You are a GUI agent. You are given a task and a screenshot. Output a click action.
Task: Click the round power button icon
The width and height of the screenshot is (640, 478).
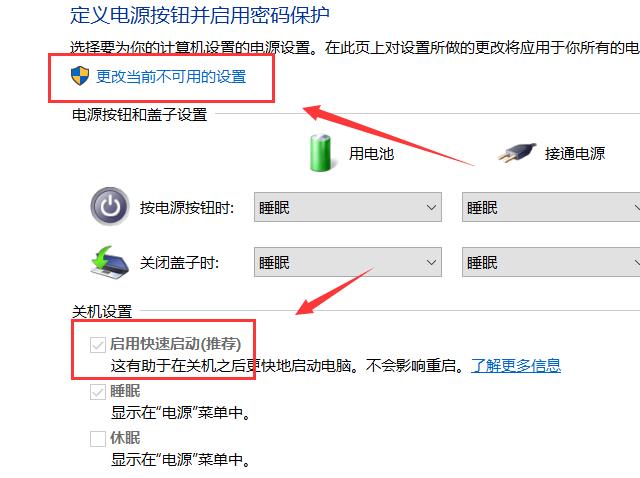pyautogui.click(x=109, y=207)
